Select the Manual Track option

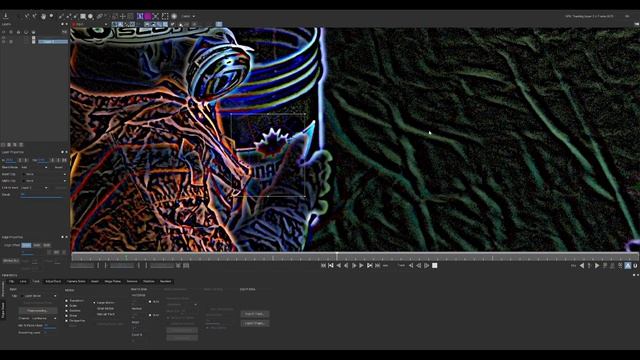106,314
